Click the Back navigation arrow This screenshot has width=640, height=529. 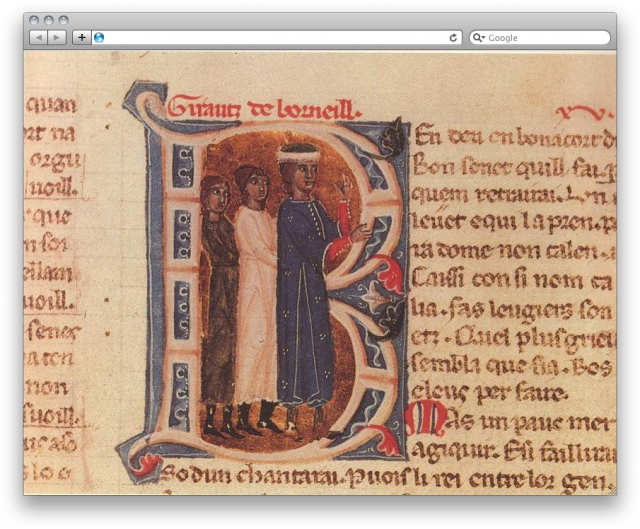pyautogui.click(x=38, y=37)
